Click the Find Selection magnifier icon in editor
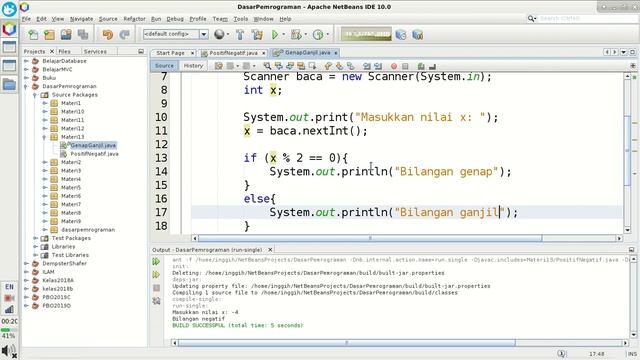Image resolution: width=640 pixels, height=360 pixels. coord(267,66)
